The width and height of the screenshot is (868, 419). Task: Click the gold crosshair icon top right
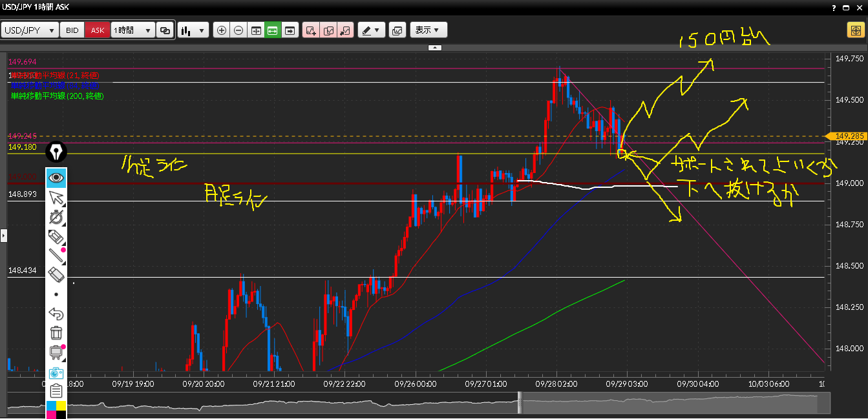854,30
